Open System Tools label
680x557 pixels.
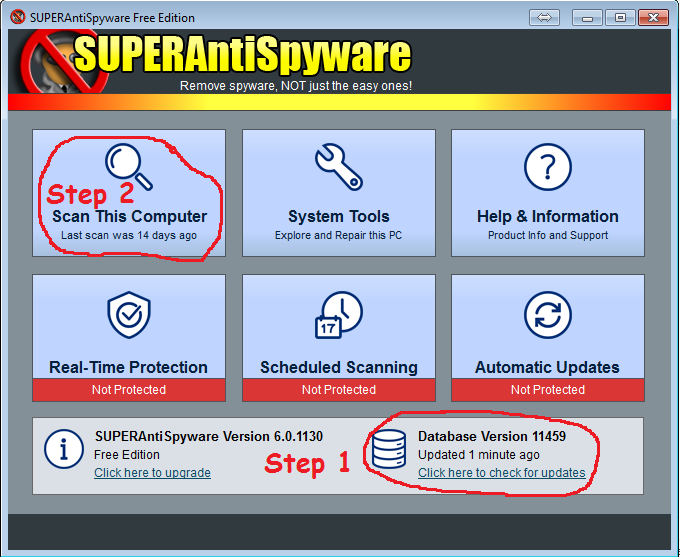click(x=338, y=216)
